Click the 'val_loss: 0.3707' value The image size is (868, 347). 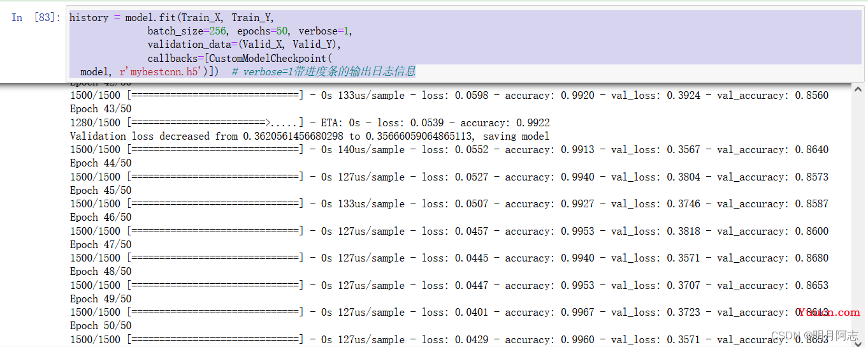click(655, 285)
